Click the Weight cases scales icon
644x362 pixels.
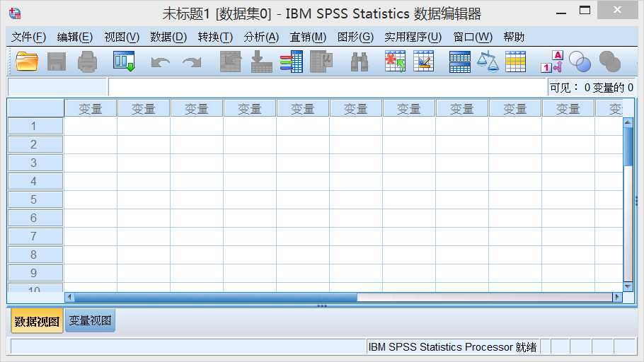[488, 62]
